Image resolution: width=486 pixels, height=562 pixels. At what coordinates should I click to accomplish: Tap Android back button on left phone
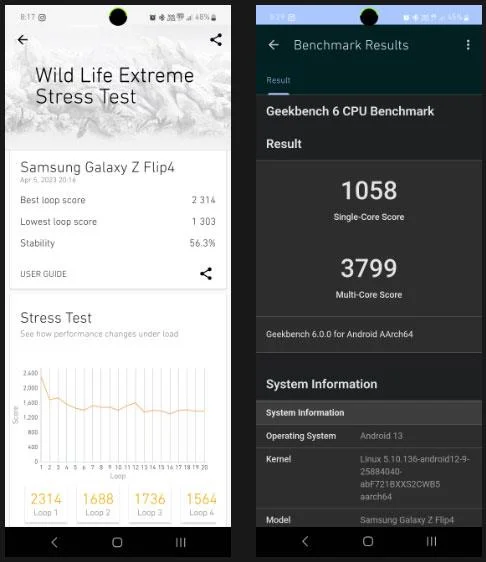[x=54, y=542]
